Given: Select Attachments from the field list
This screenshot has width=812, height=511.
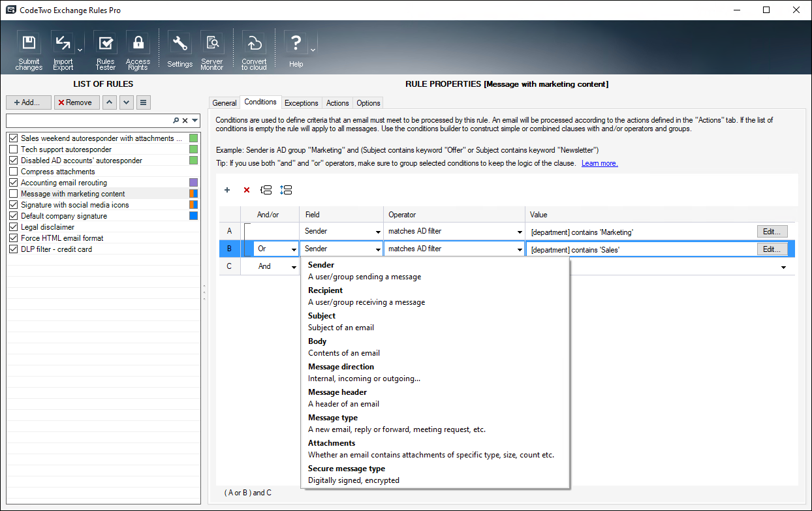Looking at the screenshot, I should [436, 449].
